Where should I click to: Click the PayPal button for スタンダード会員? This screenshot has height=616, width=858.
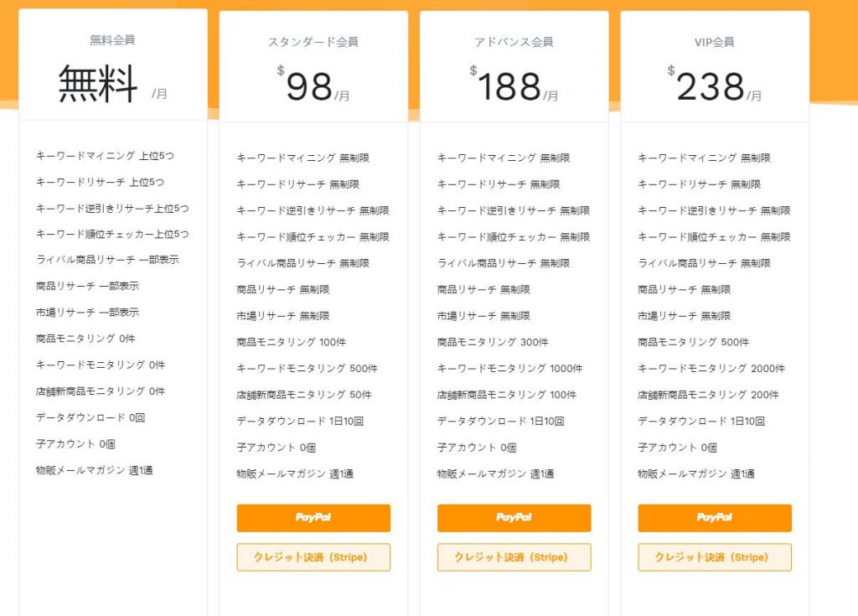coord(313,518)
